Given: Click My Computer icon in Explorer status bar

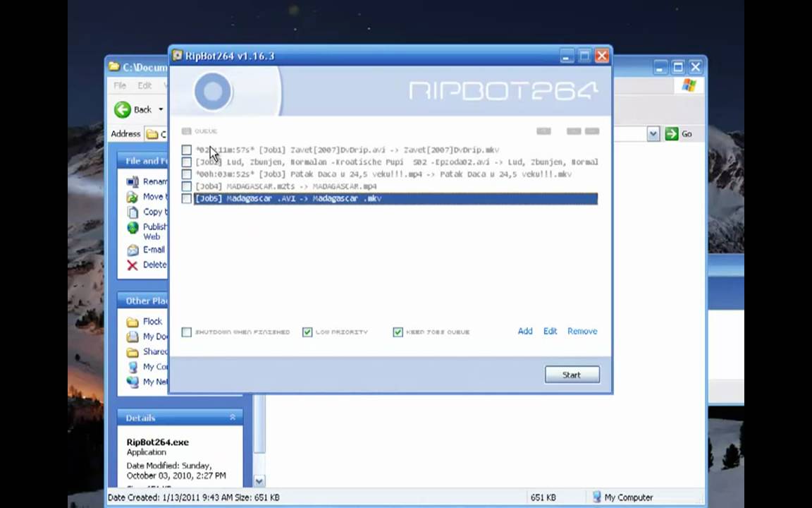Looking at the screenshot, I should 597,497.
